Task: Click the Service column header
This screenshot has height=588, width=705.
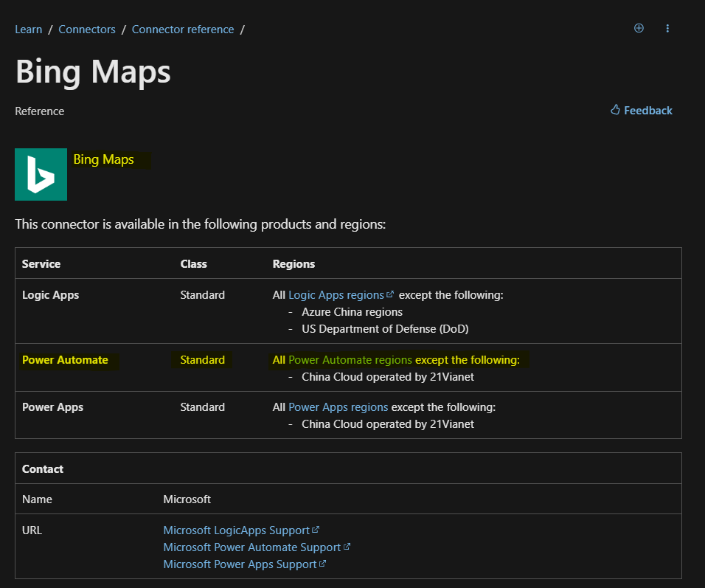Action: pos(41,264)
